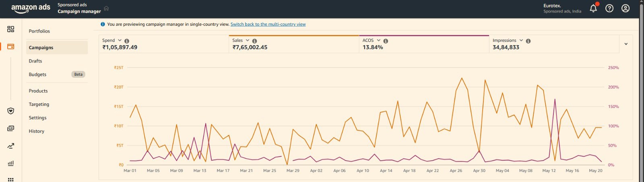
Task: Click the Campaign manager title
Action: click(x=79, y=11)
